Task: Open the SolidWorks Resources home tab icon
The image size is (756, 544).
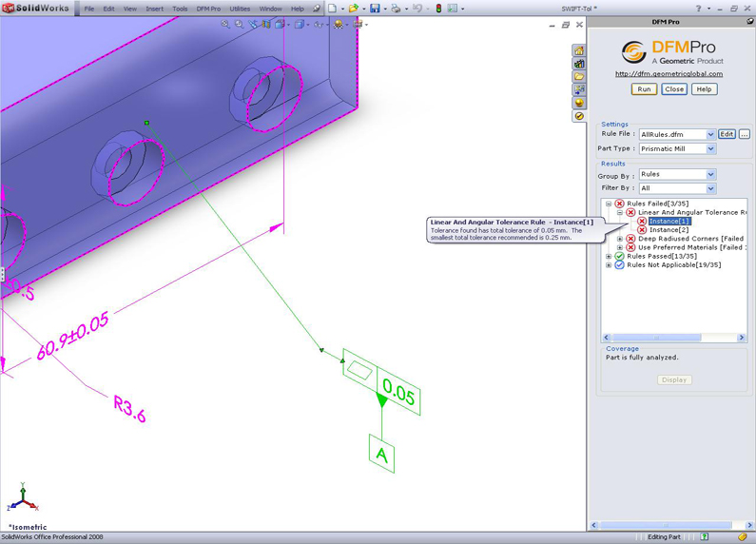Action: (579, 50)
